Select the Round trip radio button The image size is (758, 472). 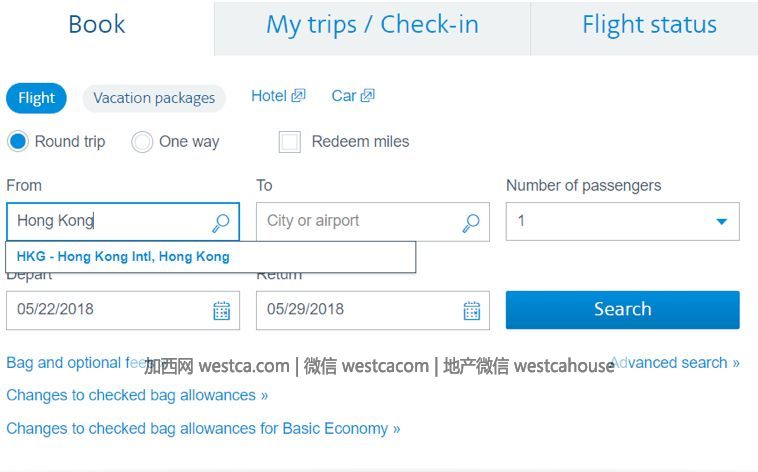tap(18, 142)
